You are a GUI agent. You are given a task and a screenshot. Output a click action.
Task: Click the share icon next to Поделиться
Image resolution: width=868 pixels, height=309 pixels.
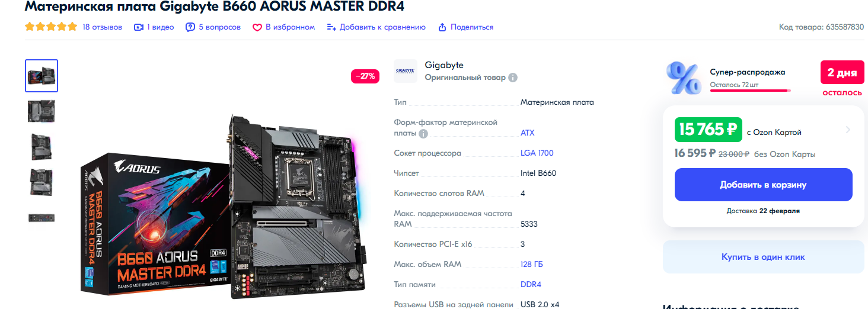(x=442, y=27)
